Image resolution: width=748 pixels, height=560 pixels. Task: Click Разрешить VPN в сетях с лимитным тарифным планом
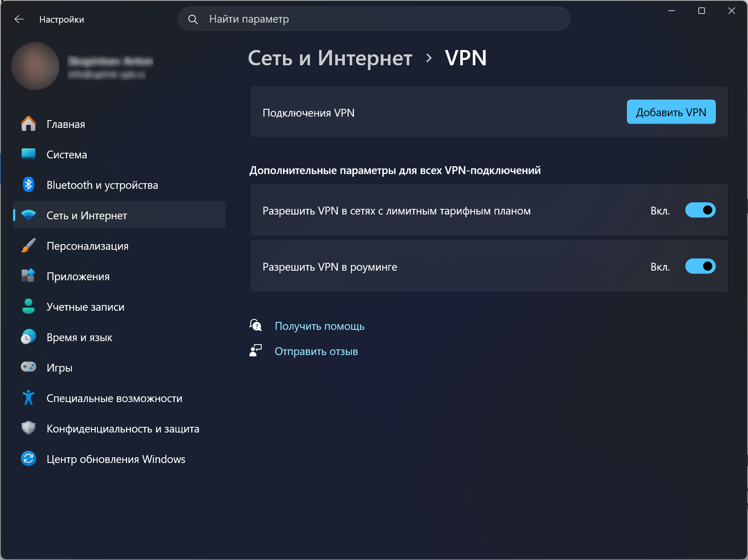(397, 211)
